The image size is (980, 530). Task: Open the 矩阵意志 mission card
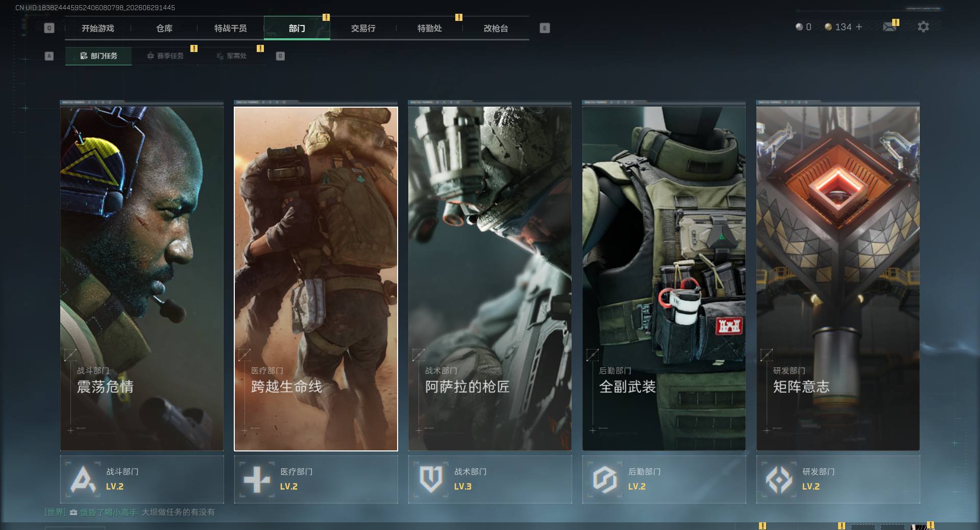(838, 279)
